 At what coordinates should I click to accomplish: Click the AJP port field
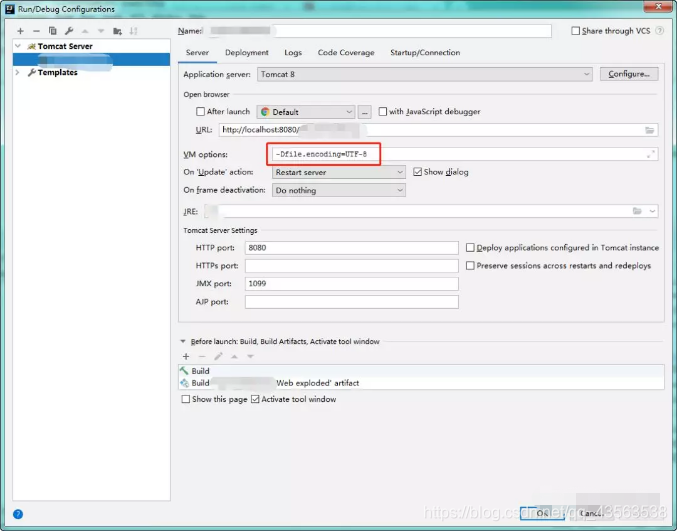click(351, 302)
